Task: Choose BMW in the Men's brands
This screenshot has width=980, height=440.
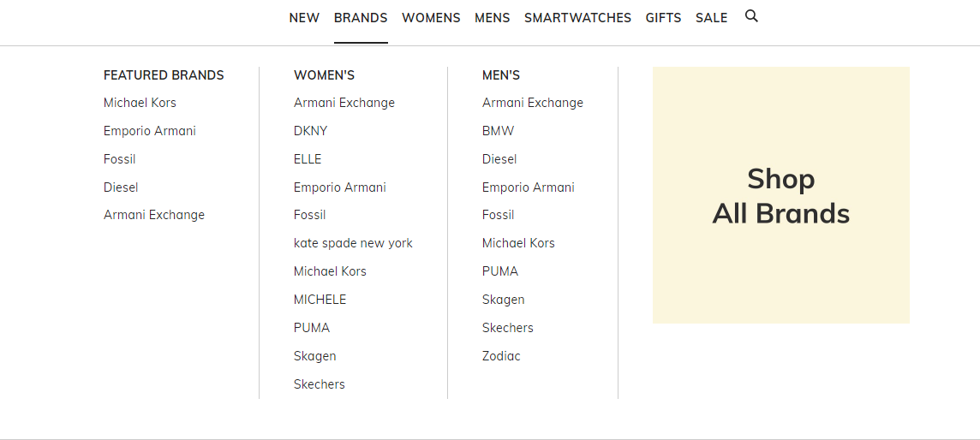Action: pyautogui.click(x=498, y=131)
